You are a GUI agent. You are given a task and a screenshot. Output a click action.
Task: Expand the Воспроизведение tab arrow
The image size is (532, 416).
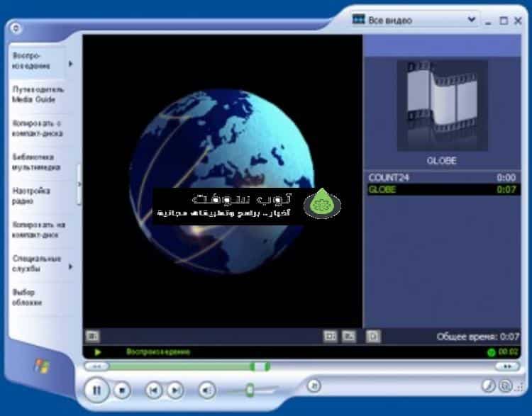pyautogui.click(x=70, y=63)
